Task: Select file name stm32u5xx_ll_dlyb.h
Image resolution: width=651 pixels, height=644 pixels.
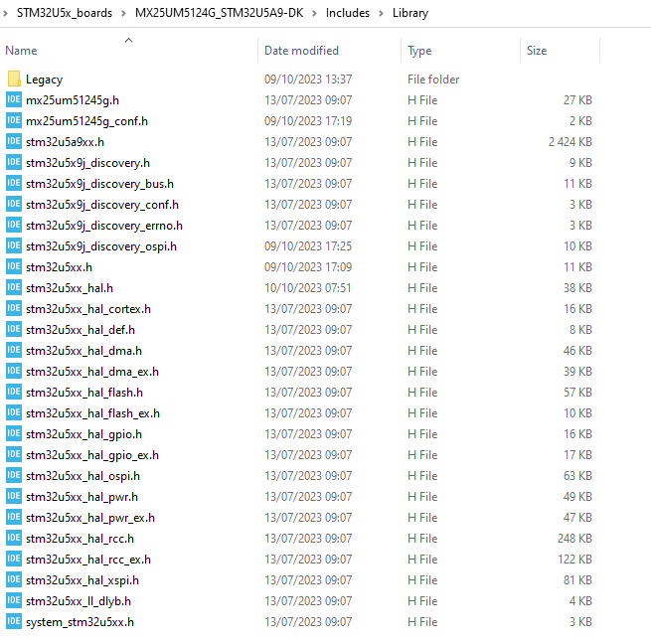Action: (x=79, y=601)
